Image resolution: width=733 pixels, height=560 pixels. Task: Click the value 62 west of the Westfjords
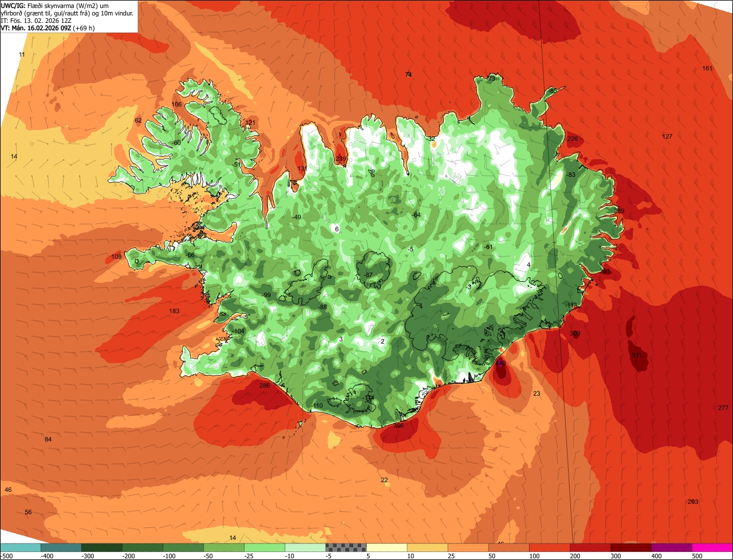click(x=138, y=121)
